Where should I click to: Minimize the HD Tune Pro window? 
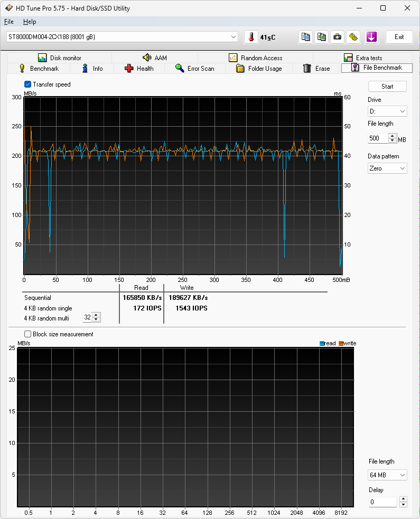pos(359,8)
